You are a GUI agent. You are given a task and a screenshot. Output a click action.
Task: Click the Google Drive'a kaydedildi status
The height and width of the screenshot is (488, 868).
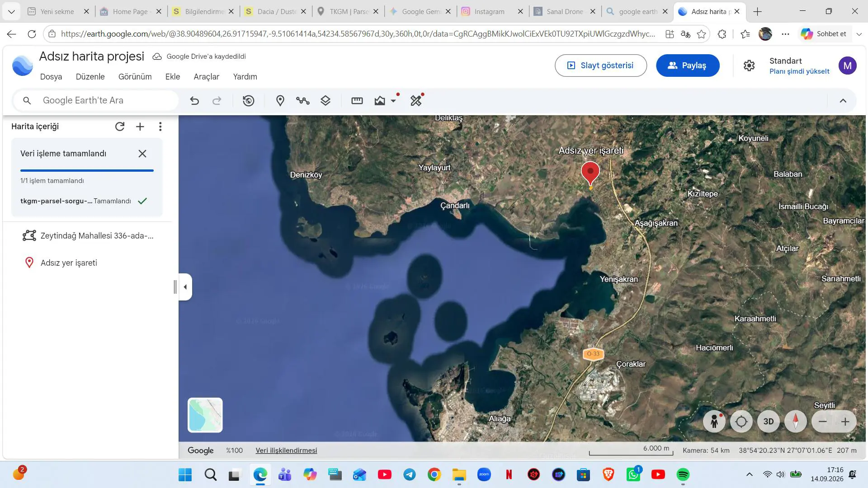tap(199, 56)
